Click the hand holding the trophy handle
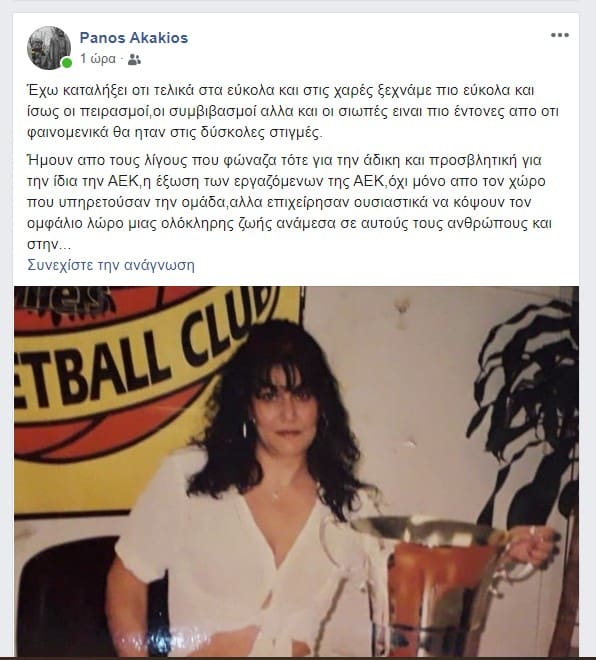Image resolution: width=596 pixels, height=660 pixels. (x=535, y=545)
